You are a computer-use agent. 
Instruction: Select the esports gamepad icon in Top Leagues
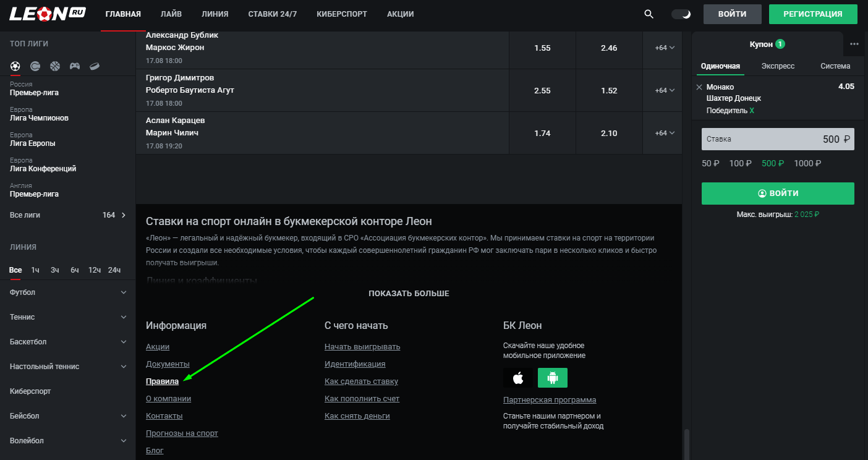[75, 66]
